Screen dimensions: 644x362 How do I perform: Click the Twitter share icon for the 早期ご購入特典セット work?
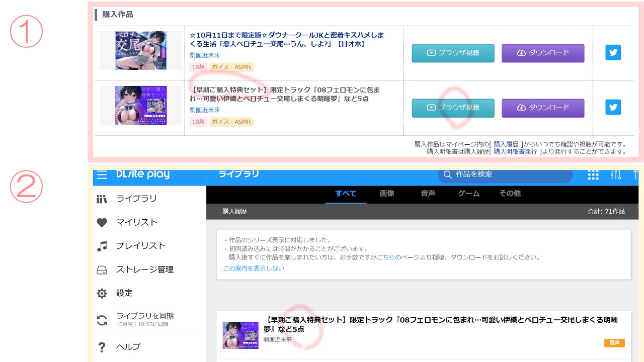[x=613, y=107]
